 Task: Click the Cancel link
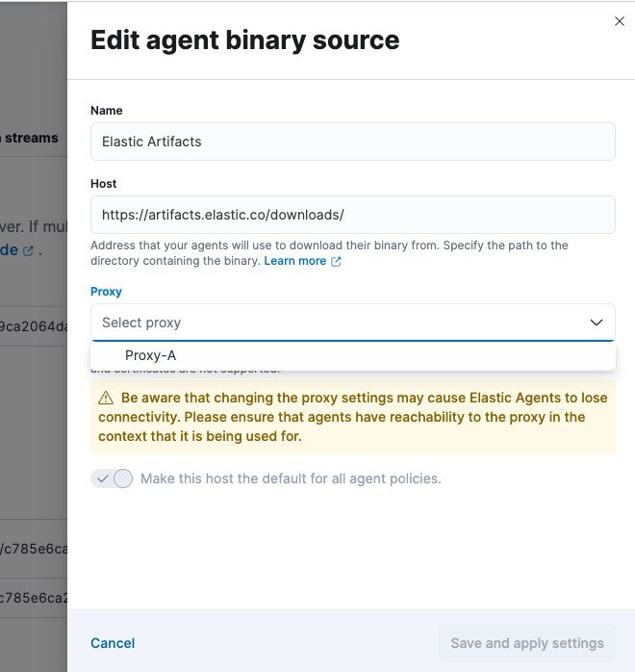click(113, 643)
